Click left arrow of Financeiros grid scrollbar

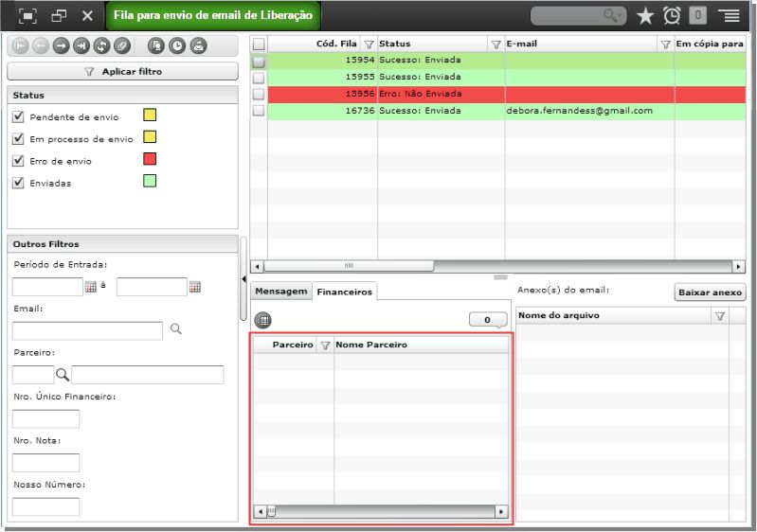point(261,511)
